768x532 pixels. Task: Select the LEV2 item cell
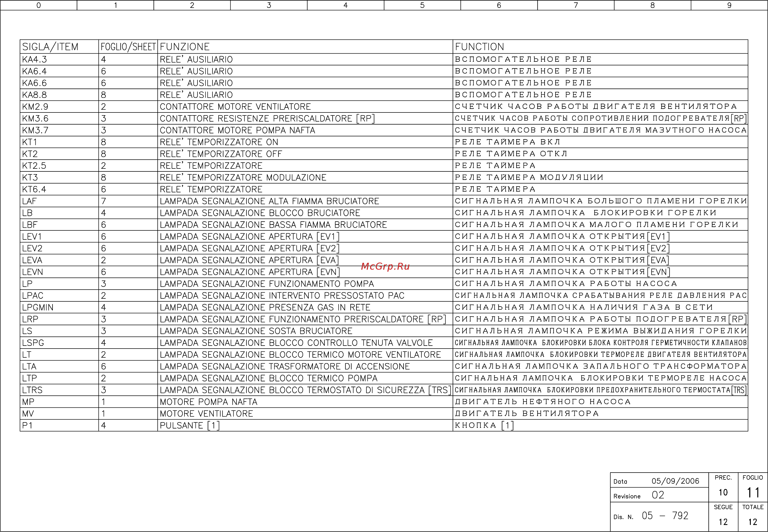tap(59, 248)
